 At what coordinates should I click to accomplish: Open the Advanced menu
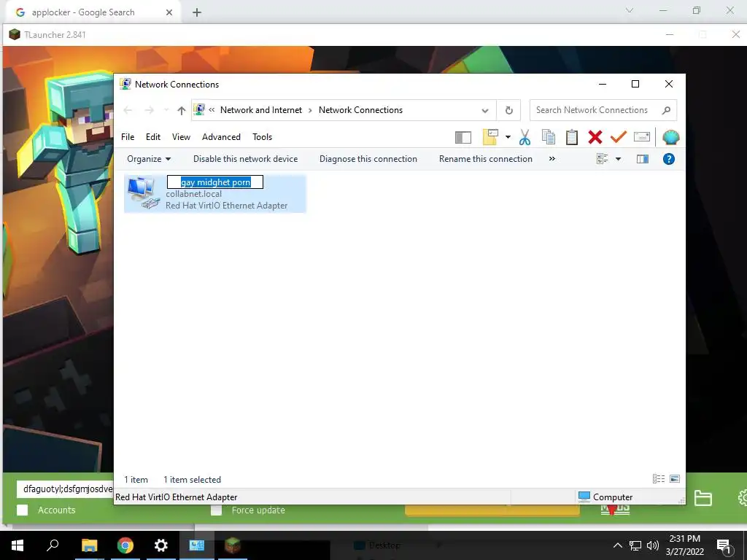coord(221,137)
